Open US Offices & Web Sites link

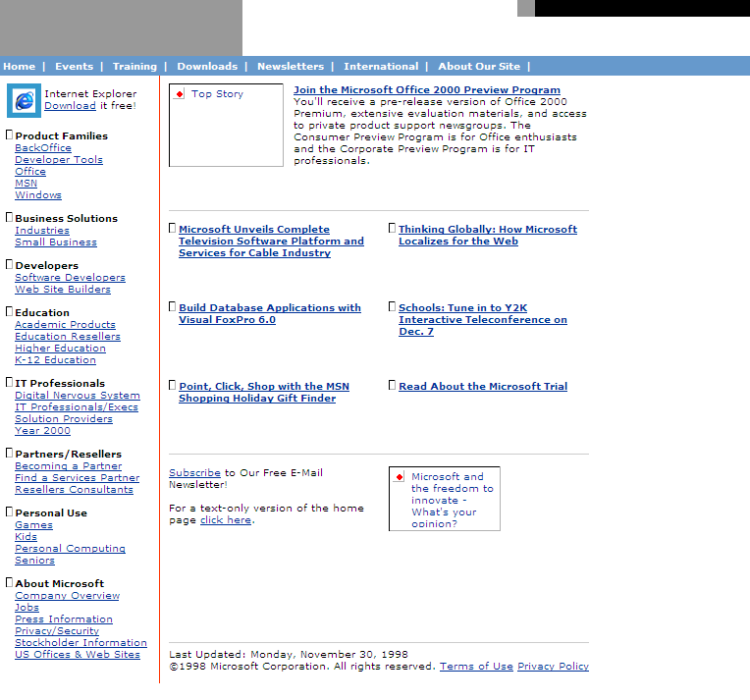78,655
